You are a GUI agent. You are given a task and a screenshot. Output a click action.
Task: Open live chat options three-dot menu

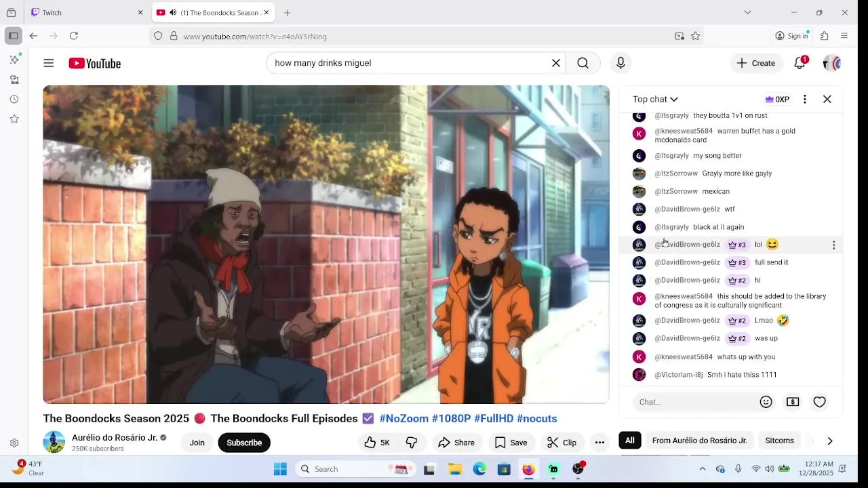click(805, 99)
